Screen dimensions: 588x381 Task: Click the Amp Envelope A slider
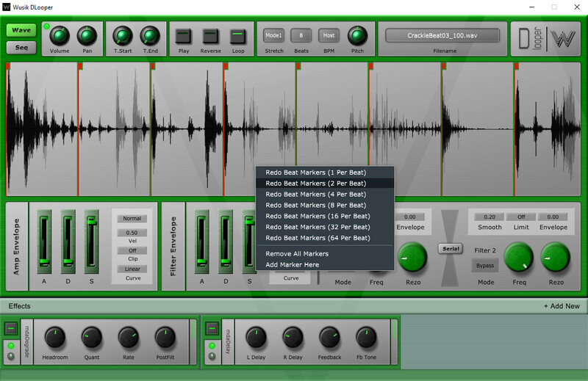[44, 242]
